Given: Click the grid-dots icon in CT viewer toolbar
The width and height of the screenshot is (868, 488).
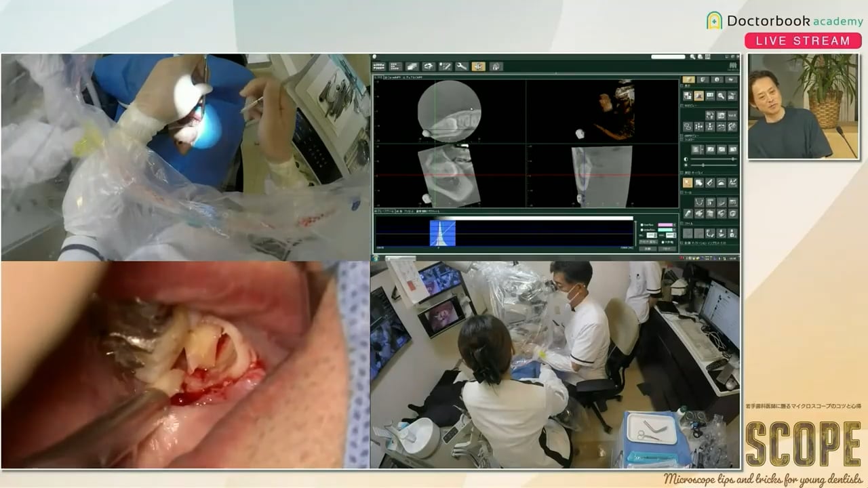Looking at the screenshot, I should coord(379,66).
